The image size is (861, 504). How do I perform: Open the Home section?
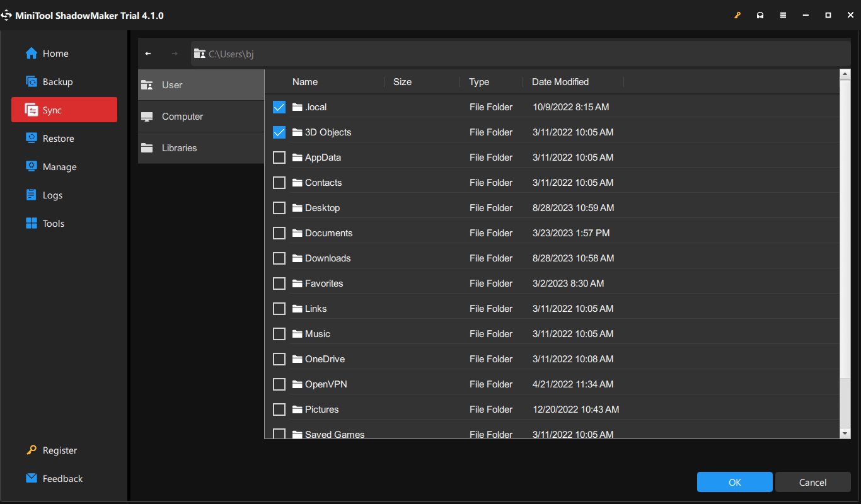53,53
